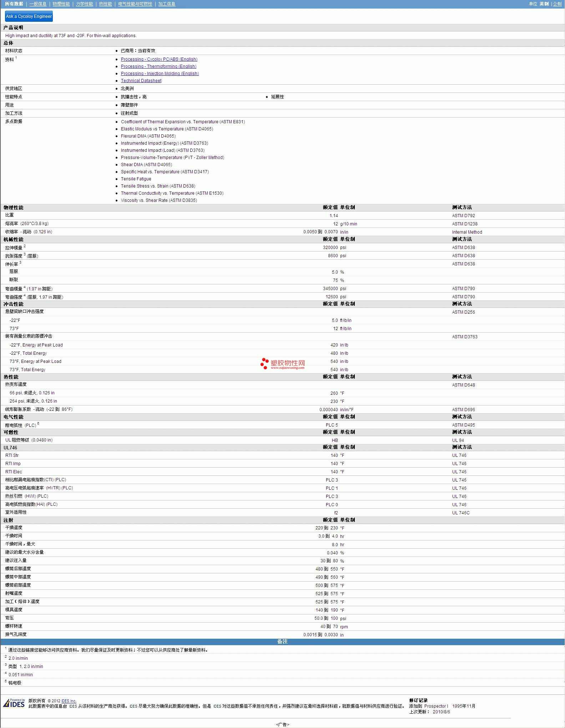Click the ASTM D696 test method cell
565x728 pixels.
click(463, 410)
